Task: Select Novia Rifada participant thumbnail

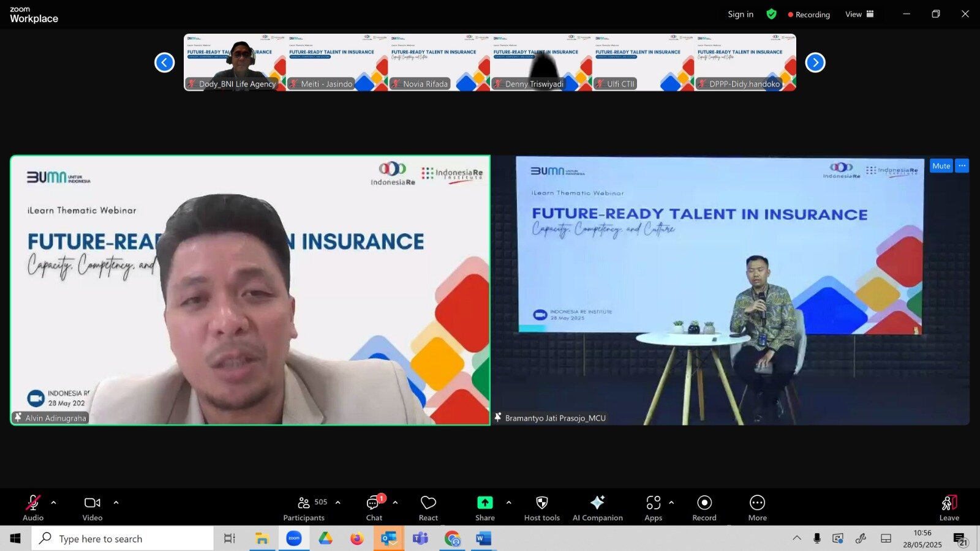Action: (x=439, y=62)
